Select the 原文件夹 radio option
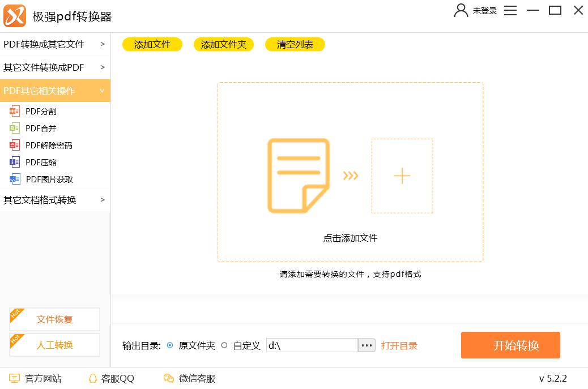This screenshot has width=588, height=389. click(x=170, y=345)
